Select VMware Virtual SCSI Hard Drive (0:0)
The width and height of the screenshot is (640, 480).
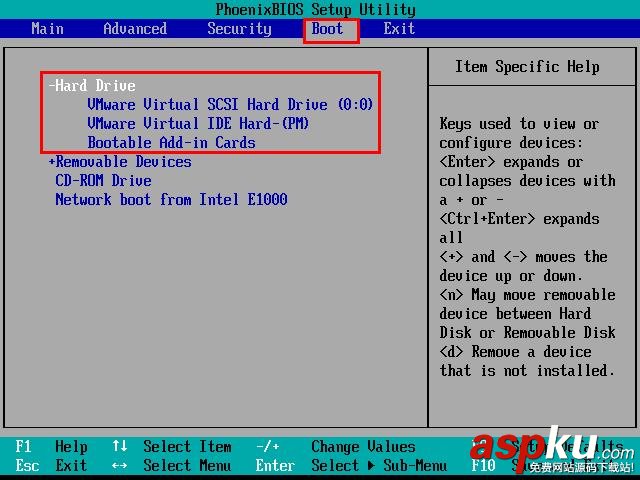click(230, 104)
